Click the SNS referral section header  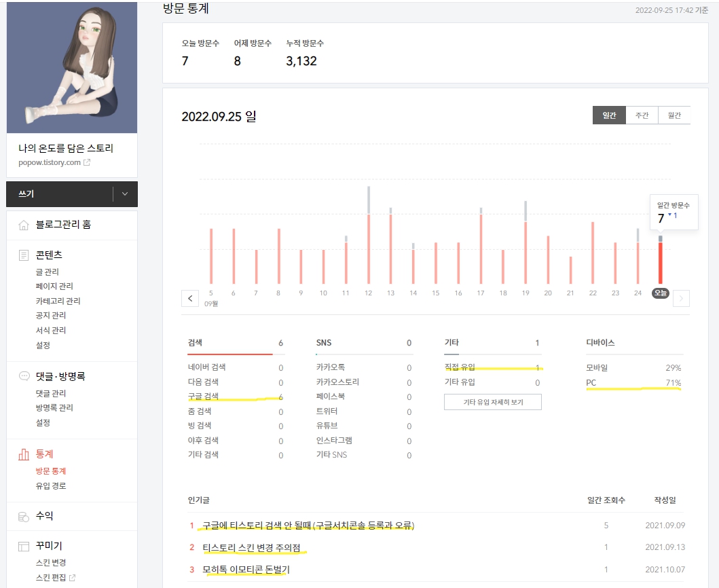324,343
